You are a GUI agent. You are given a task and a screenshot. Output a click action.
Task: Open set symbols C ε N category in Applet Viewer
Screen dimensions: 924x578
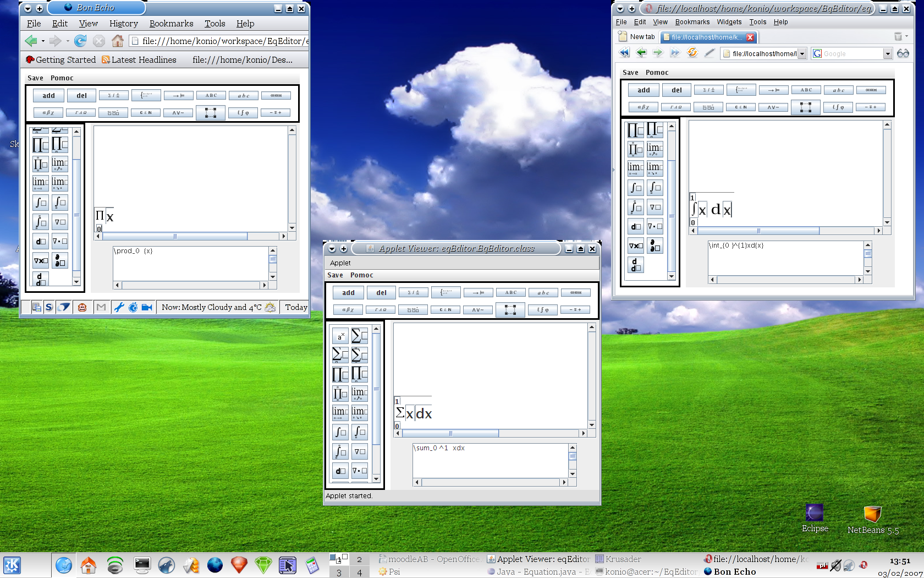(446, 310)
